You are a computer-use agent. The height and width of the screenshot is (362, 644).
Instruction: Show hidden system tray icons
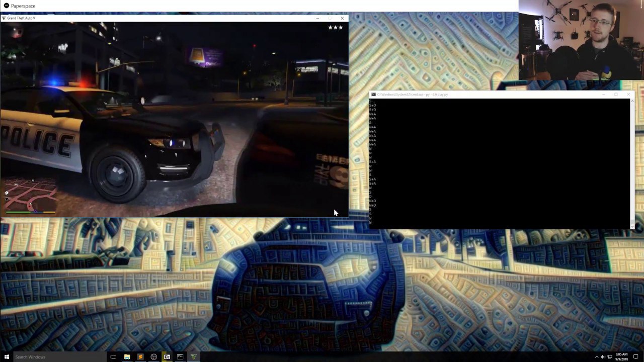click(x=597, y=357)
